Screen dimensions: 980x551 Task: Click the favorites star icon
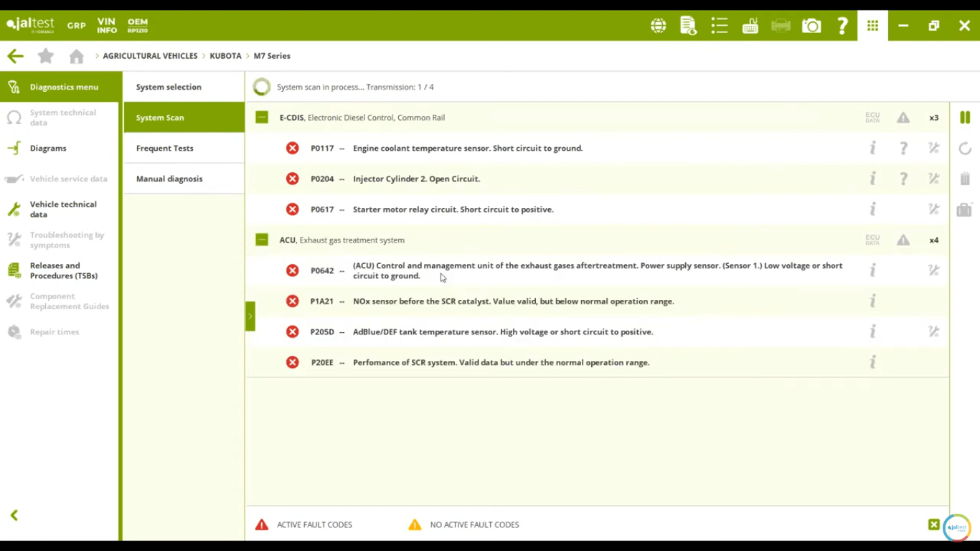coord(45,56)
